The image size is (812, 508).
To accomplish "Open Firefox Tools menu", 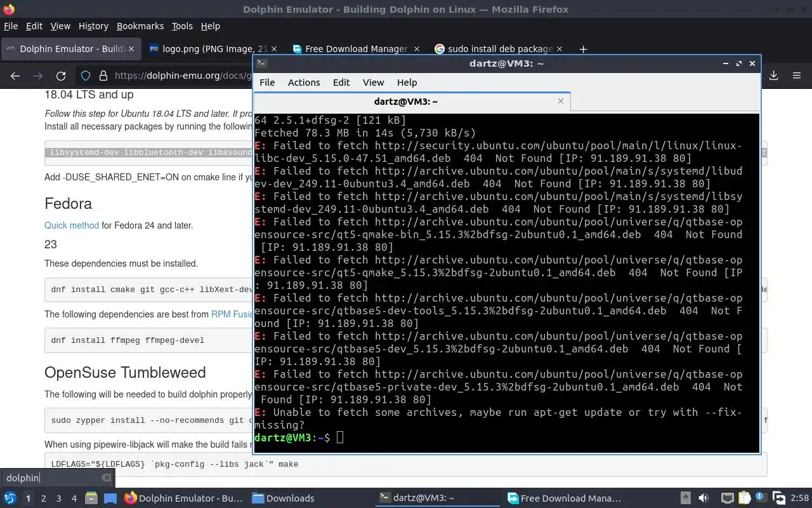I will coord(182,26).
